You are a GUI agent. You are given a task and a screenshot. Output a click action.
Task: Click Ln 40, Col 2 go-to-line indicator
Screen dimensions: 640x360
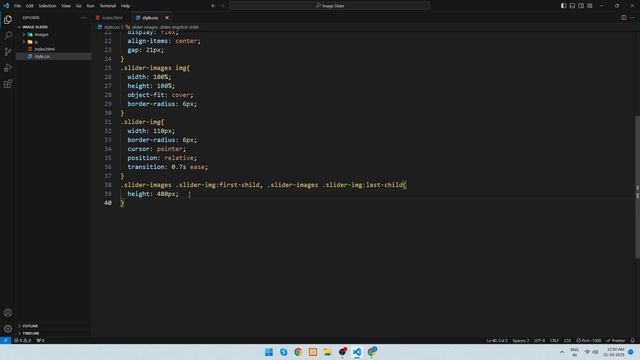pos(497,340)
